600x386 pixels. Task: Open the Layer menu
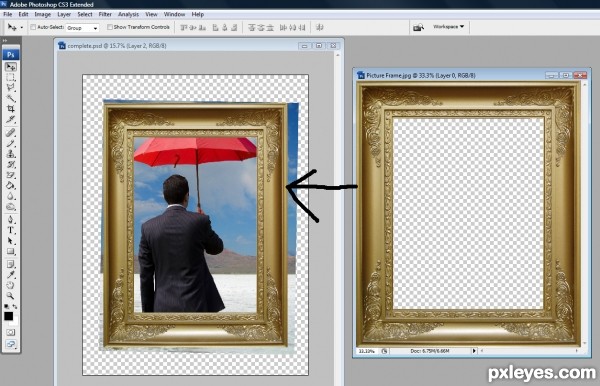[64, 15]
